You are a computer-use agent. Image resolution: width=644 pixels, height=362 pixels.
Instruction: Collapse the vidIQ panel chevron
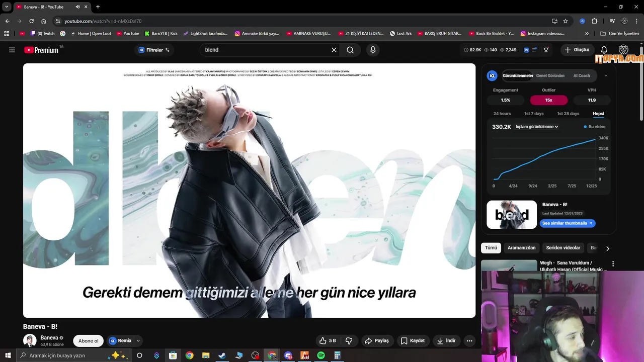coord(606,75)
